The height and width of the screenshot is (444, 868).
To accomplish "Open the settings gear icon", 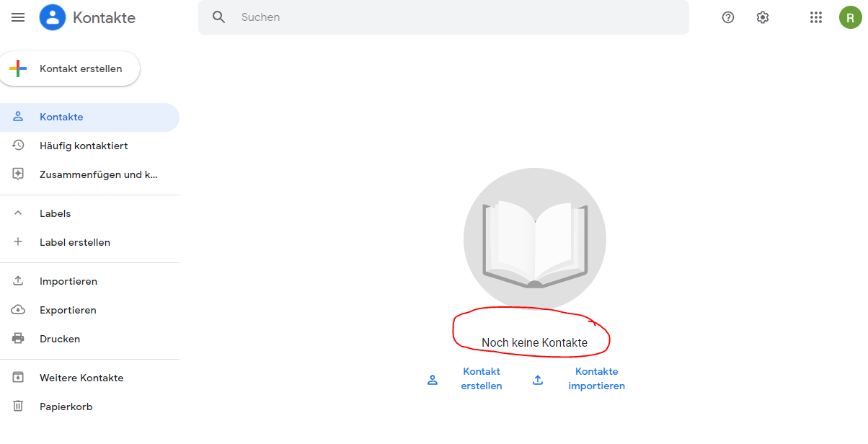I will (763, 17).
